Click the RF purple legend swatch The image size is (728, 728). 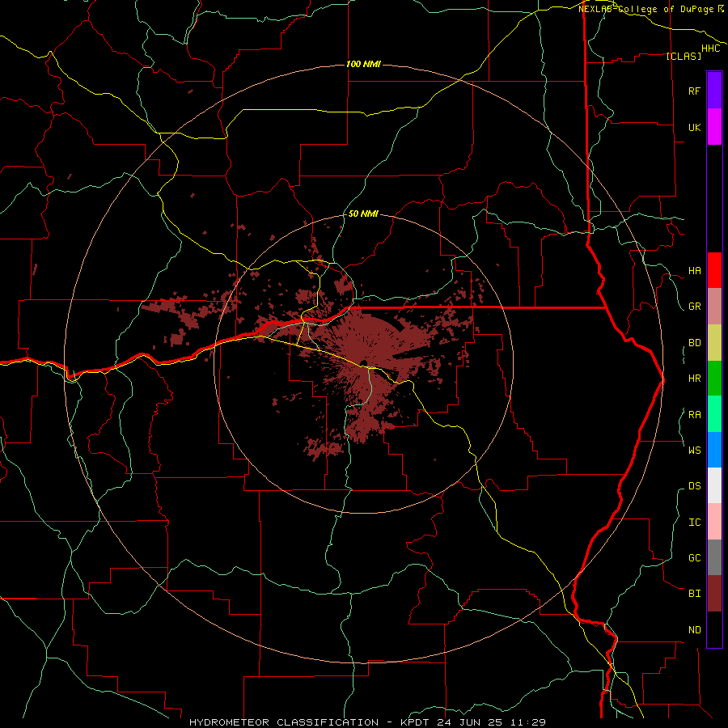point(714,91)
